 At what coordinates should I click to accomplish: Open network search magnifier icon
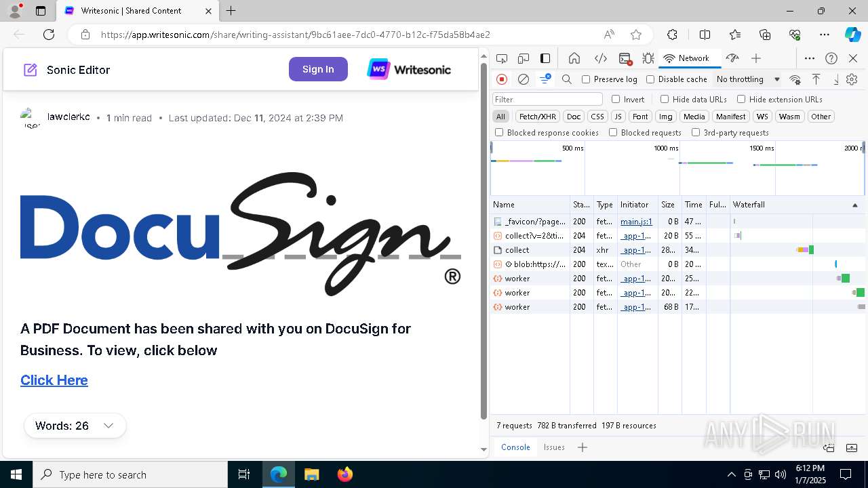click(567, 79)
